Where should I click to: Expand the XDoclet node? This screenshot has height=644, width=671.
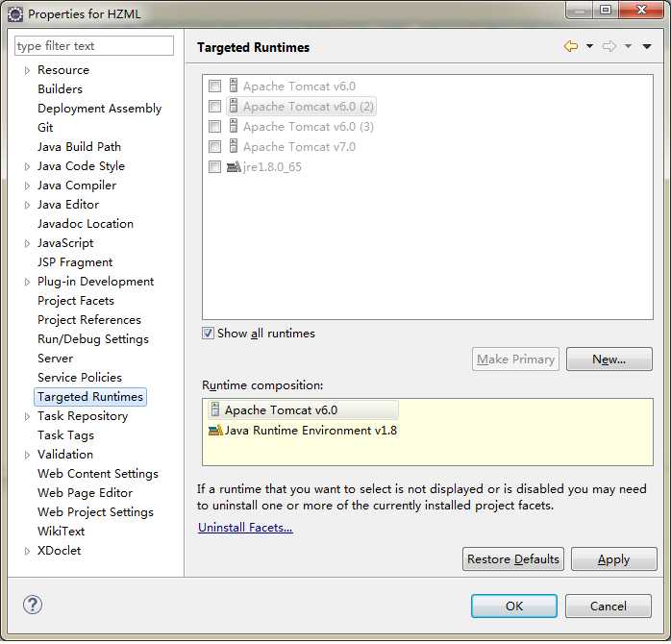(27, 551)
